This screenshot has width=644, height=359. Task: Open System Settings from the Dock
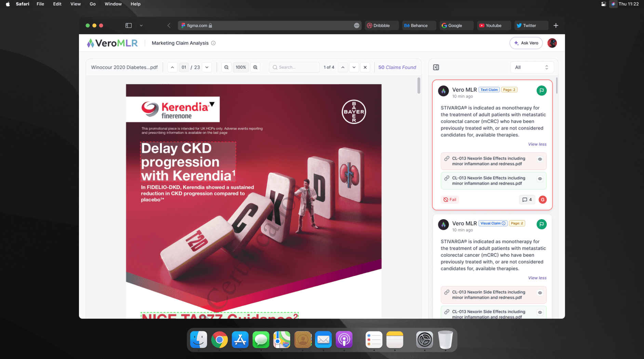point(425,340)
